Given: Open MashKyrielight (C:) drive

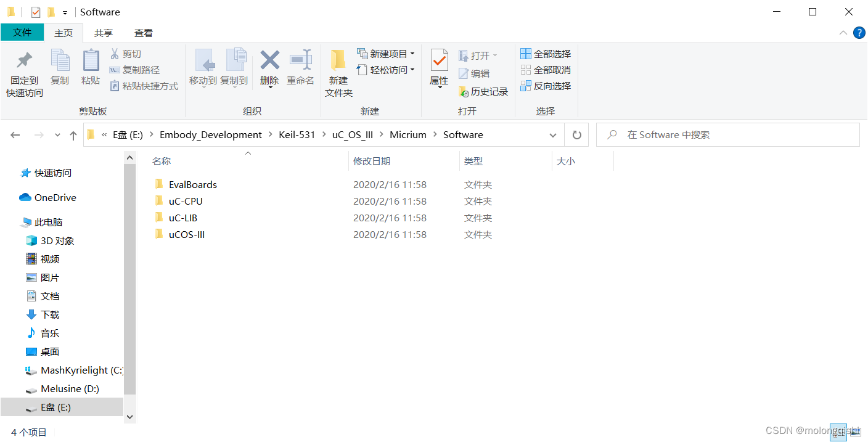Looking at the screenshot, I should coord(74,370).
